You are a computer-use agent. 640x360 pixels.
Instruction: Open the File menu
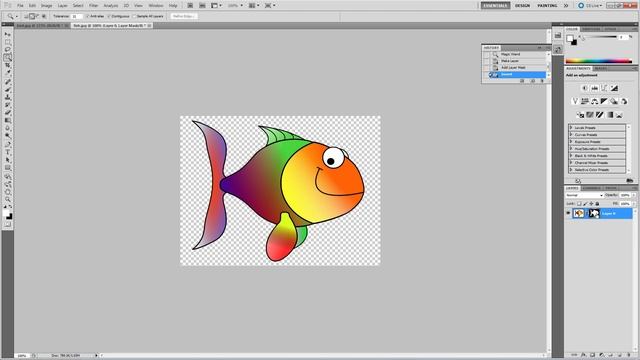pyautogui.click(x=20, y=6)
